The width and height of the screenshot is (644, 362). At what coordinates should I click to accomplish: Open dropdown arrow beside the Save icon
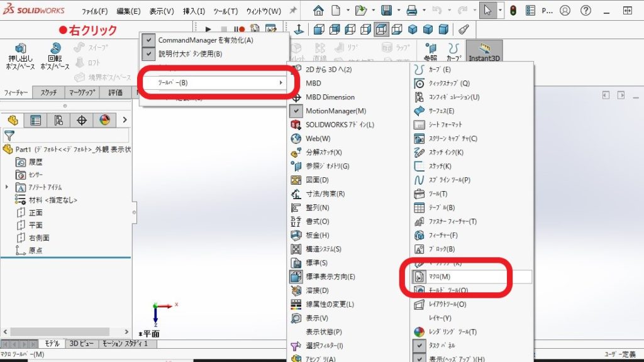click(397, 11)
